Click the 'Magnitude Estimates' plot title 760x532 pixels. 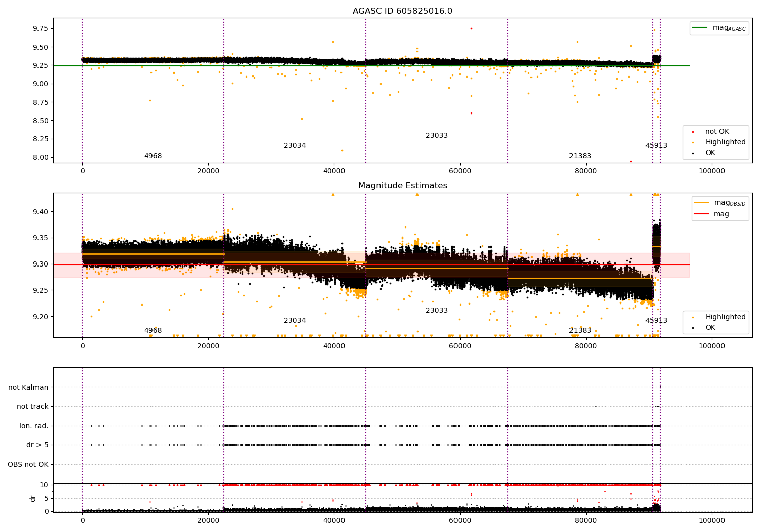[x=402, y=186]
